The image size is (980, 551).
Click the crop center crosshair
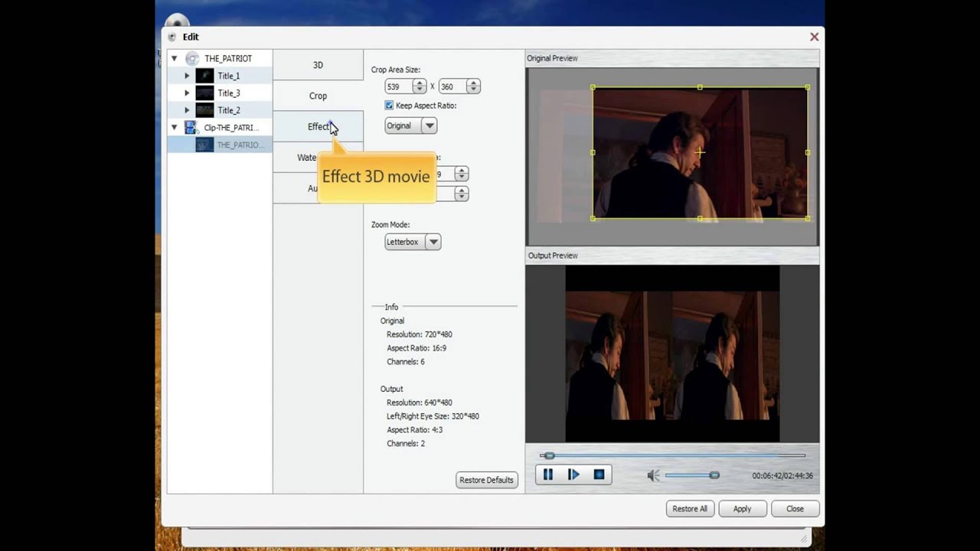pos(700,152)
